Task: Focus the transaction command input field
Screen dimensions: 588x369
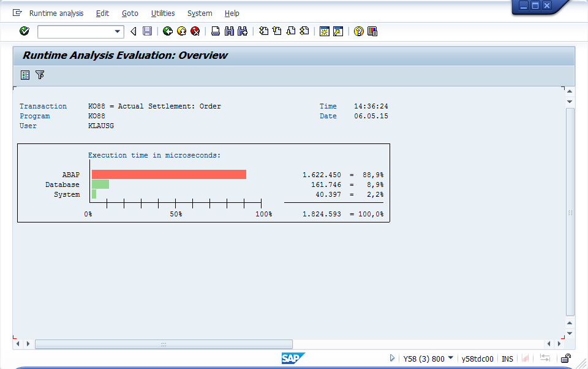Action: coord(76,31)
